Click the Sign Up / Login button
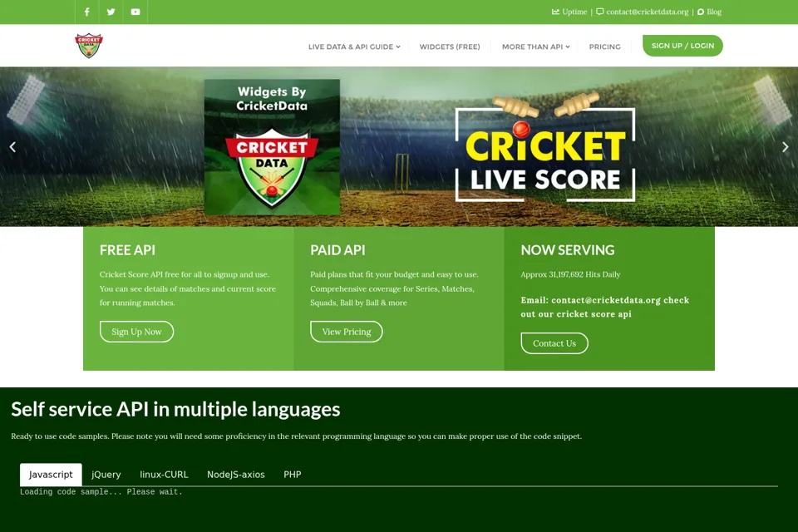This screenshot has width=798, height=532. (x=682, y=46)
